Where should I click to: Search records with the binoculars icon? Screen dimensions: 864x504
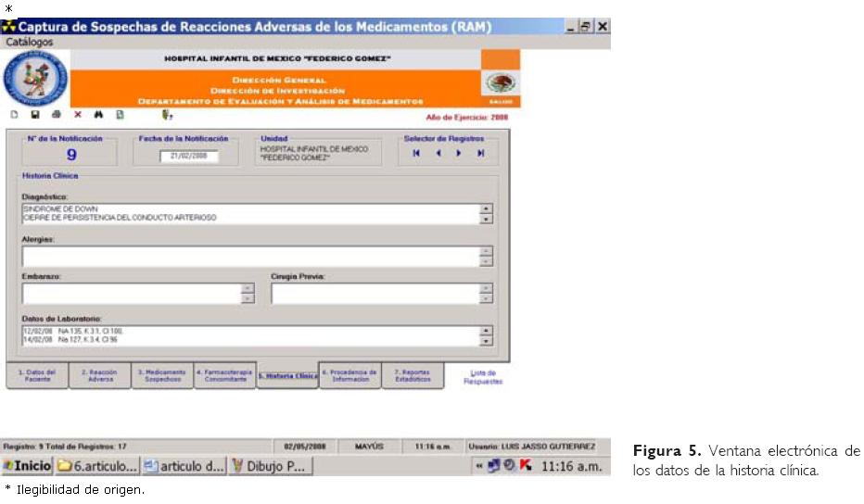tap(99, 115)
